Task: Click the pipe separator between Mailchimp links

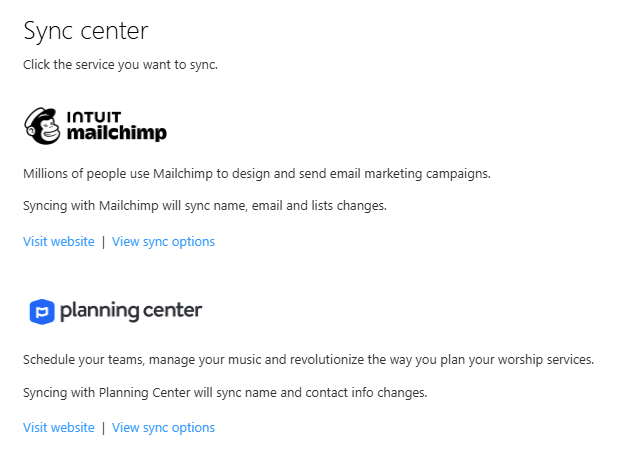Action: (x=103, y=242)
